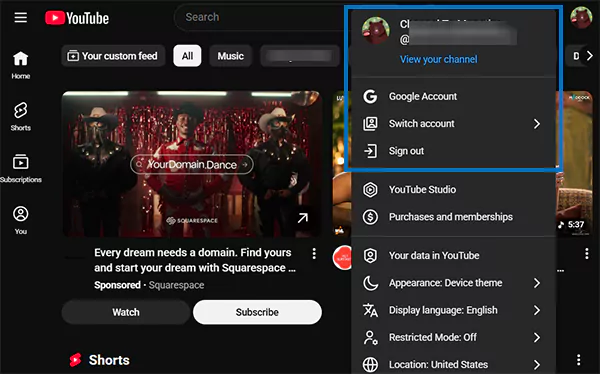600x374 pixels.
Task: Click the Shorts section logo icon
Action: (75, 360)
